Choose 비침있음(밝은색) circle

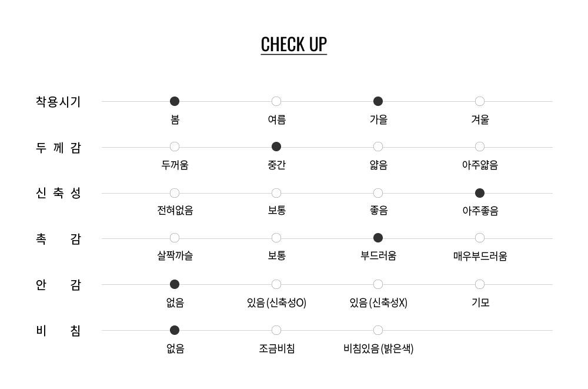tap(378, 330)
